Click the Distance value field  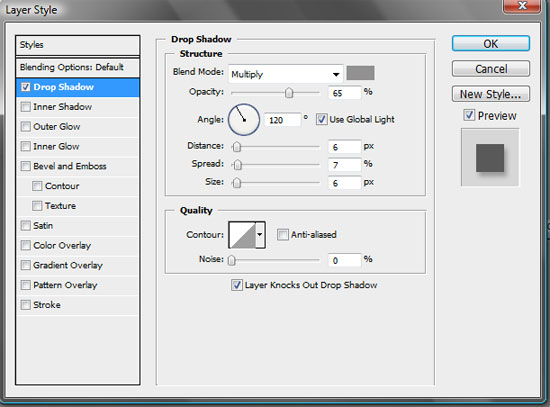(344, 147)
